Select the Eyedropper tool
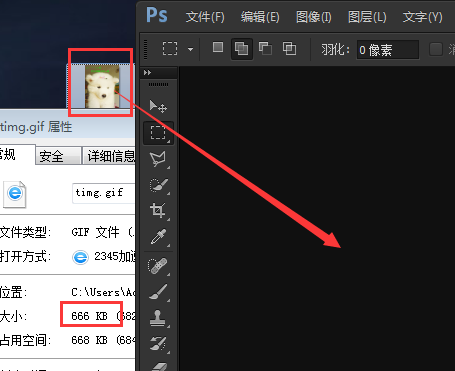Image resolution: width=455 pixels, height=371 pixels. coord(158,236)
